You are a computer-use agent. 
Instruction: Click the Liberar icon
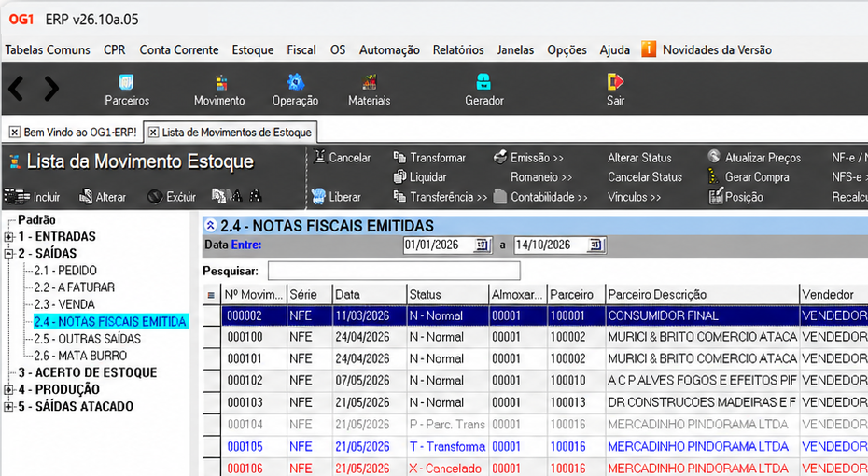[318, 197]
